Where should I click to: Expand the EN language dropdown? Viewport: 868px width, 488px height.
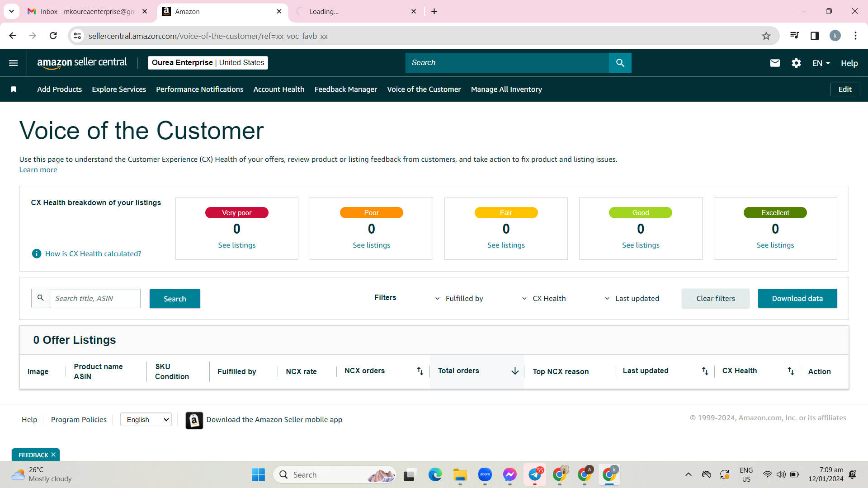tap(821, 63)
